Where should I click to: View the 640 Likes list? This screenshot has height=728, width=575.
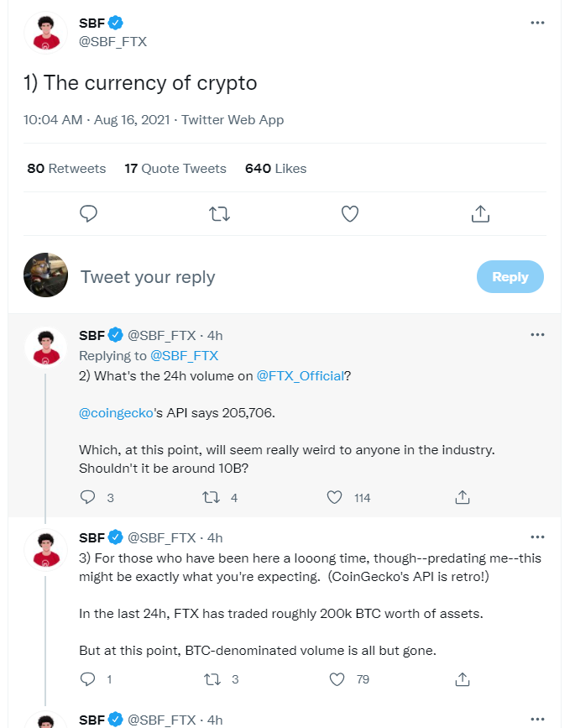(x=275, y=169)
